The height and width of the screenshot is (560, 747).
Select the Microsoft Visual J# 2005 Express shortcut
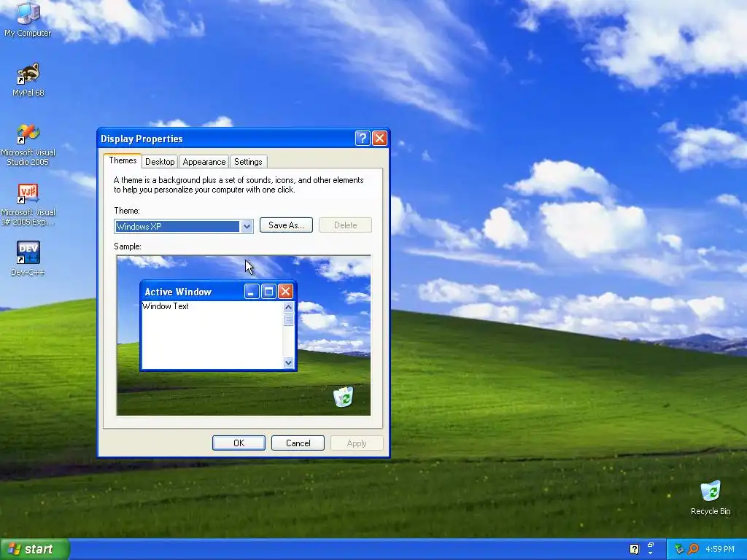[28, 204]
